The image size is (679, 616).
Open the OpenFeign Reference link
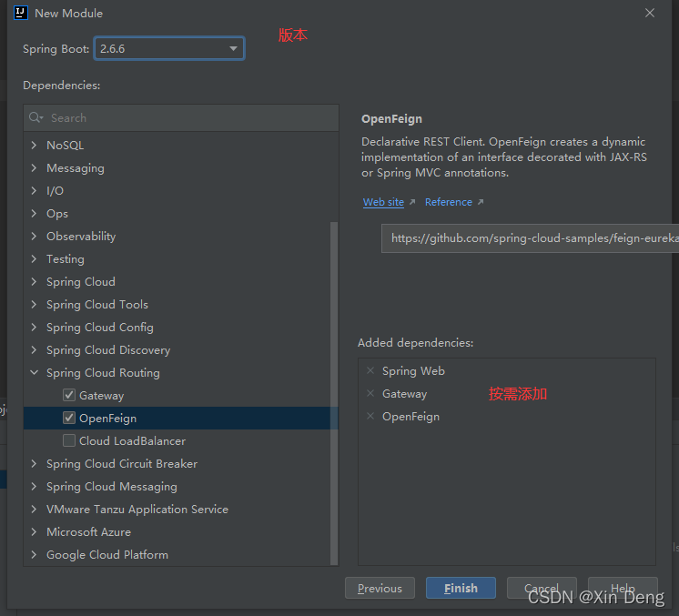(x=448, y=202)
